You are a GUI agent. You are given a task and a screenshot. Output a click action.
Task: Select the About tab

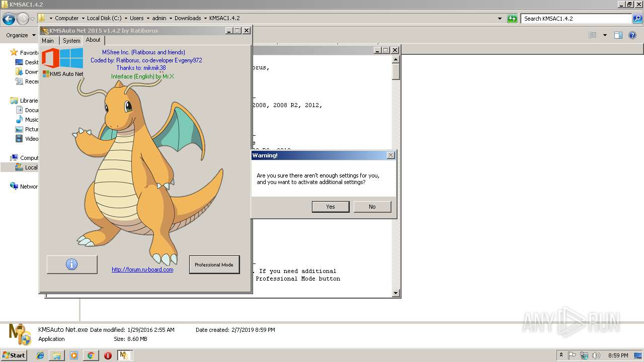point(93,40)
